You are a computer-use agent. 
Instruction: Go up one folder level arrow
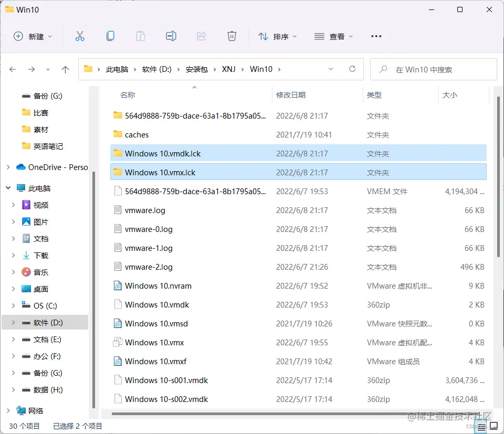65,69
